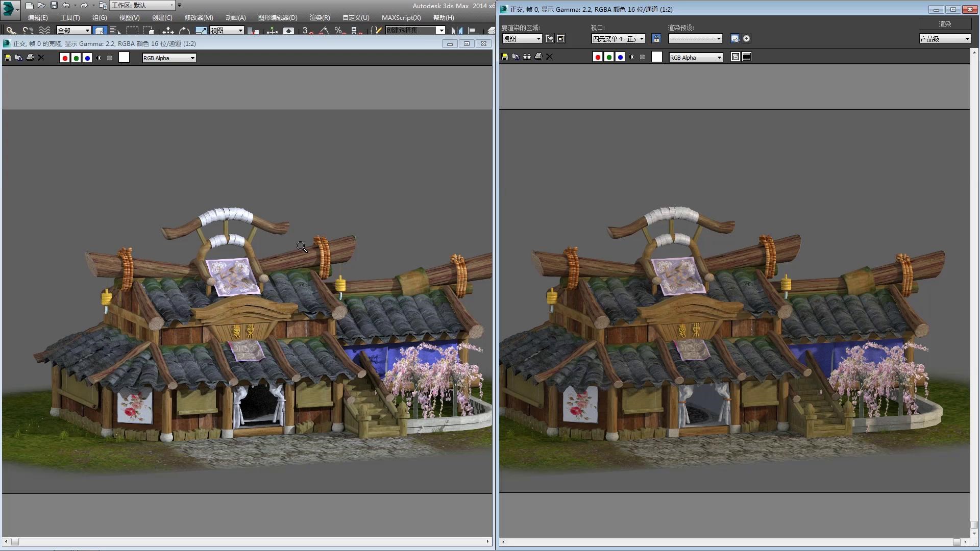980x551 pixels.
Task: Click the 渲染 render button
Action: click(x=944, y=24)
